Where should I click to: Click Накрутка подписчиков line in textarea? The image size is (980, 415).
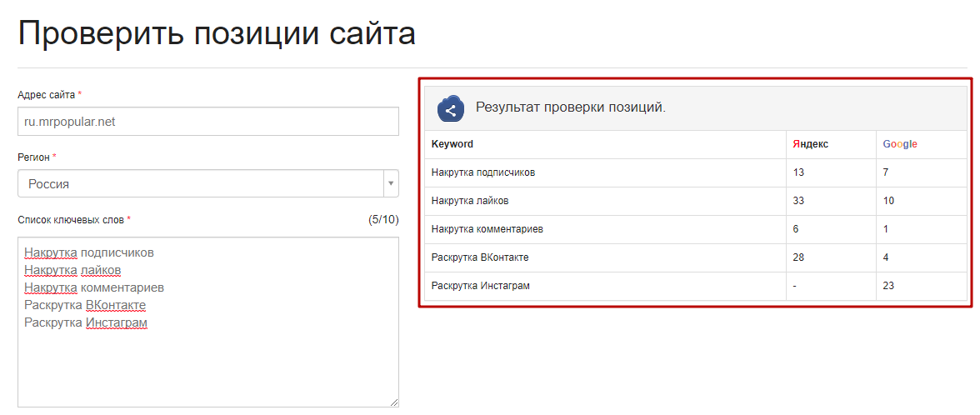[89, 252]
